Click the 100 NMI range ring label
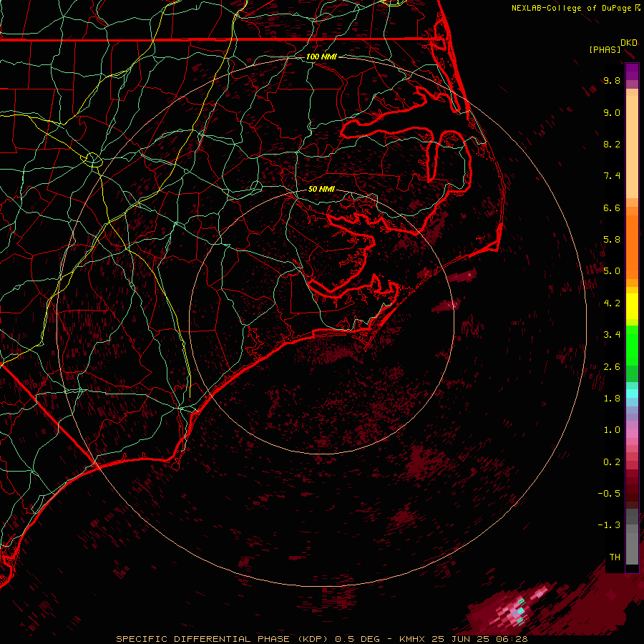 (x=321, y=57)
